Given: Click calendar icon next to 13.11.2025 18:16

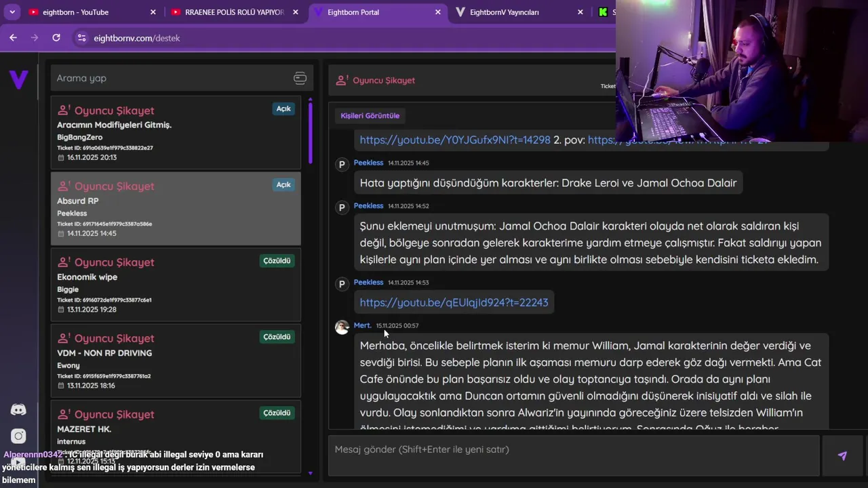Looking at the screenshot, I should 61,386.
